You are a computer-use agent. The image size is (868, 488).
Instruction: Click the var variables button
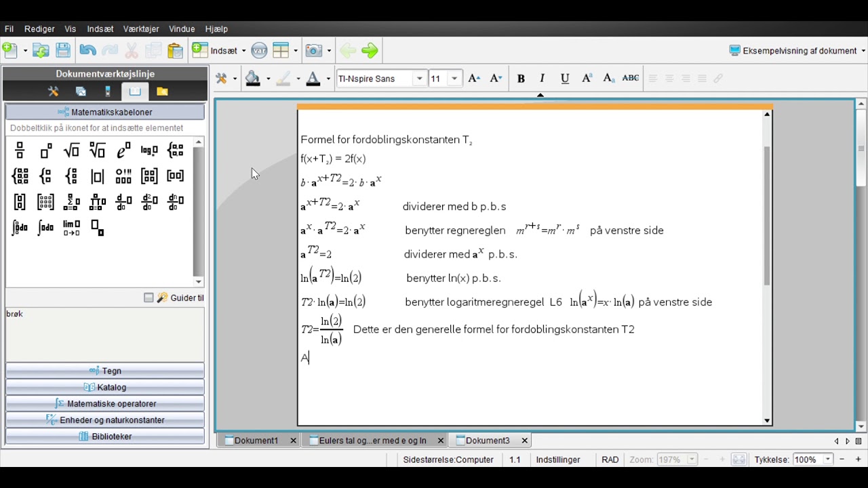pyautogui.click(x=259, y=50)
